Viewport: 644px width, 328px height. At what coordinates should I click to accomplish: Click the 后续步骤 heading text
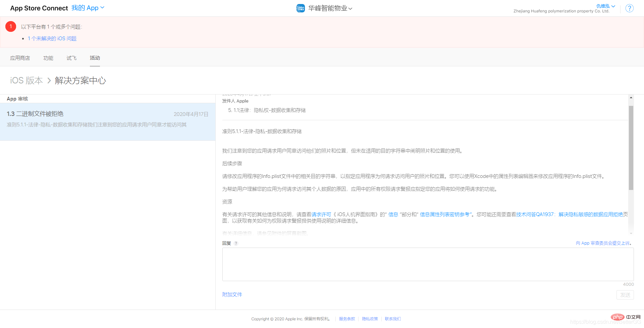232,163
